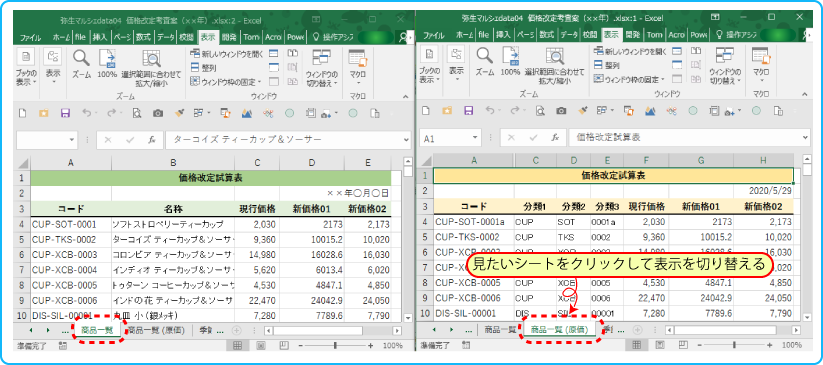Click save floppy icon in left quick toolbar
This screenshot has height=365, width=823.
pyautogui.click(x=66, y=113)
